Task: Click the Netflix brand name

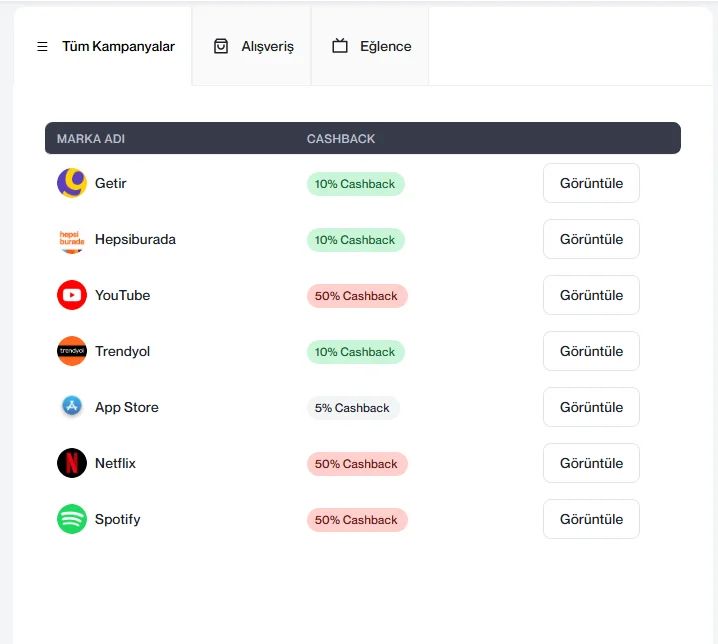Action: click(x=115, y=463)
